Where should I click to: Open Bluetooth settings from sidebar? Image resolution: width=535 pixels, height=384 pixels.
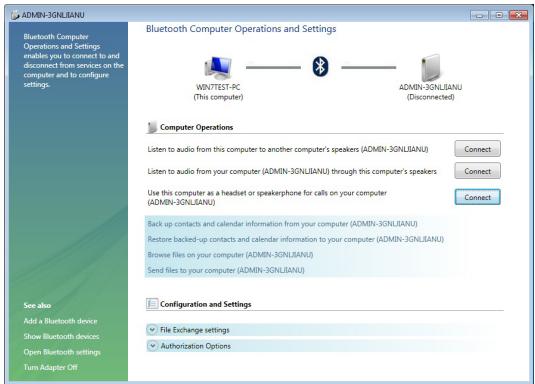pos(62,352)
